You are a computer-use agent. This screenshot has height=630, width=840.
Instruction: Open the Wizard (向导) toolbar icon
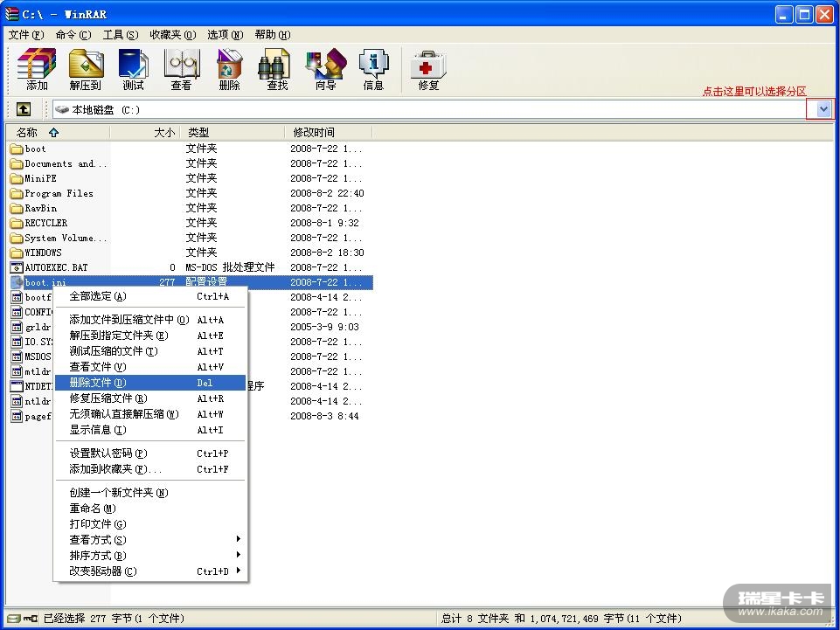pos(325,69)
